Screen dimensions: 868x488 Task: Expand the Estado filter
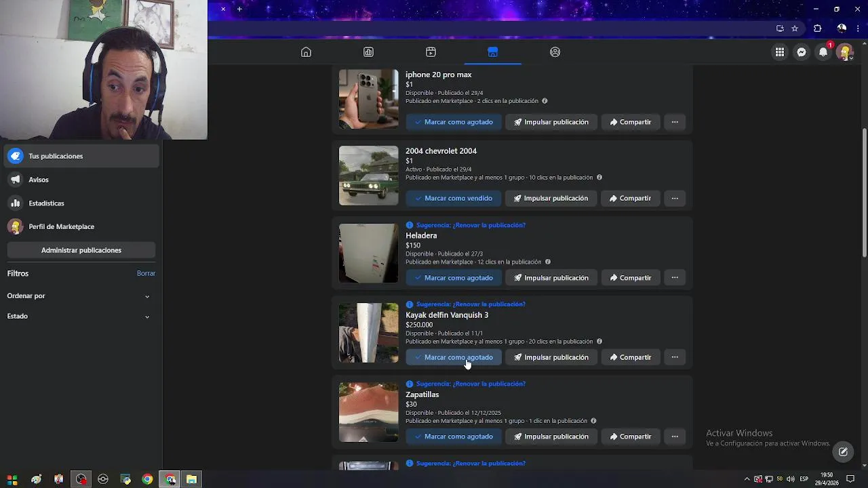pos(81,317)
